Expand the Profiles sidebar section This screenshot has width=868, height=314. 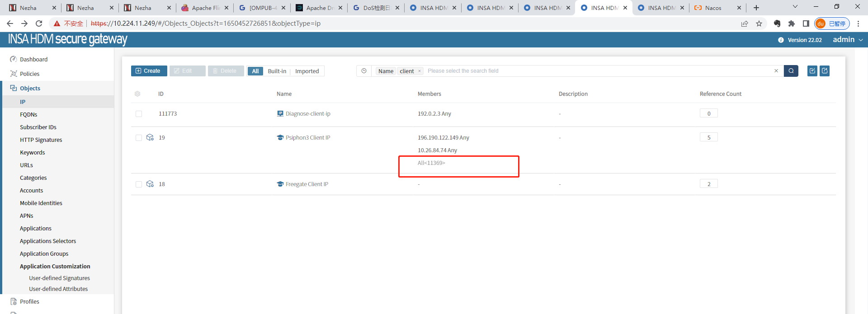[x=29, y=302]
